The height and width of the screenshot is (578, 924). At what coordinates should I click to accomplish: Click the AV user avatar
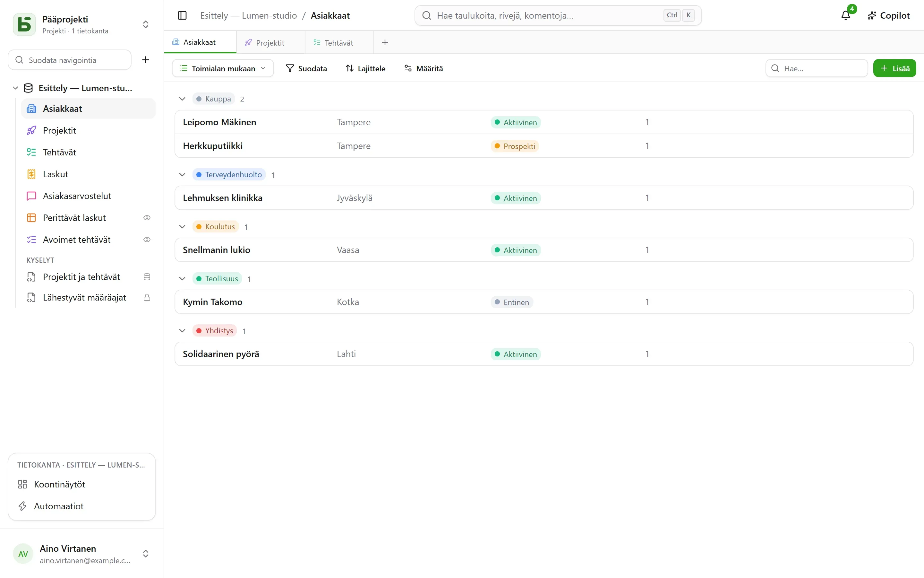click(x=23, y=554)
